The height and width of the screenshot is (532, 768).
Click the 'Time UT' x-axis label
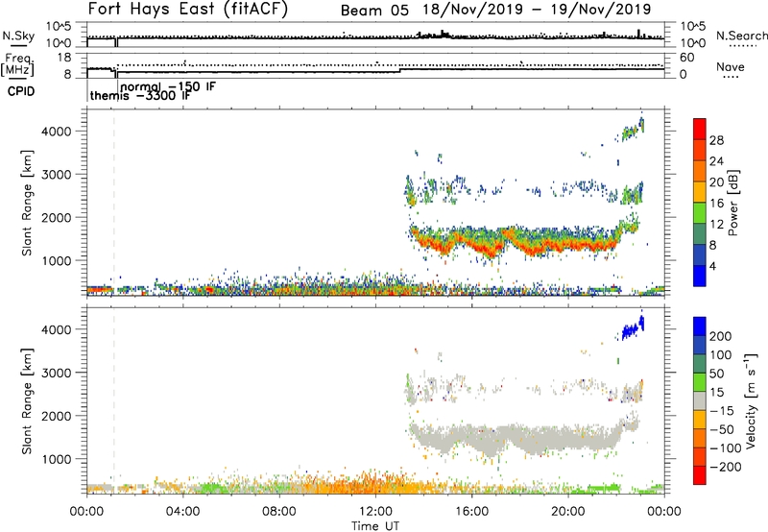(375, 526)
